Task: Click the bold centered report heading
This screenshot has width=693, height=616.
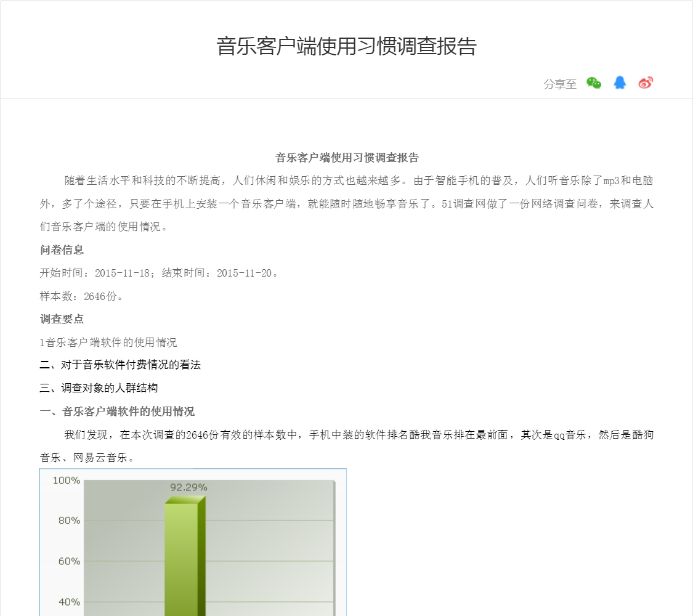Action: (x=347, y=157)
